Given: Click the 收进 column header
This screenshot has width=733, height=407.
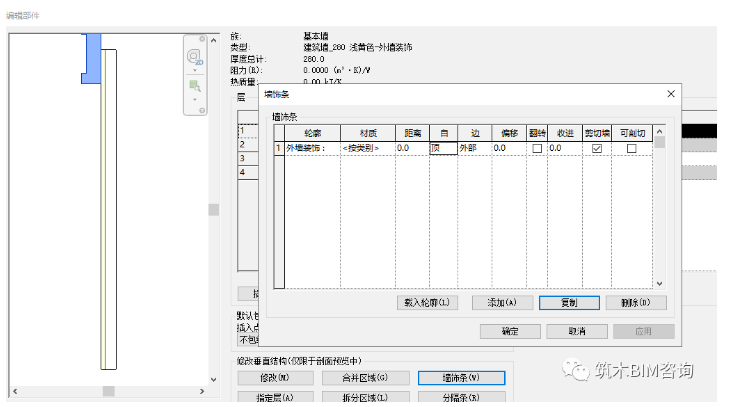Looking at the screenshot, I should pyautogui.click(x=565, y=134).
